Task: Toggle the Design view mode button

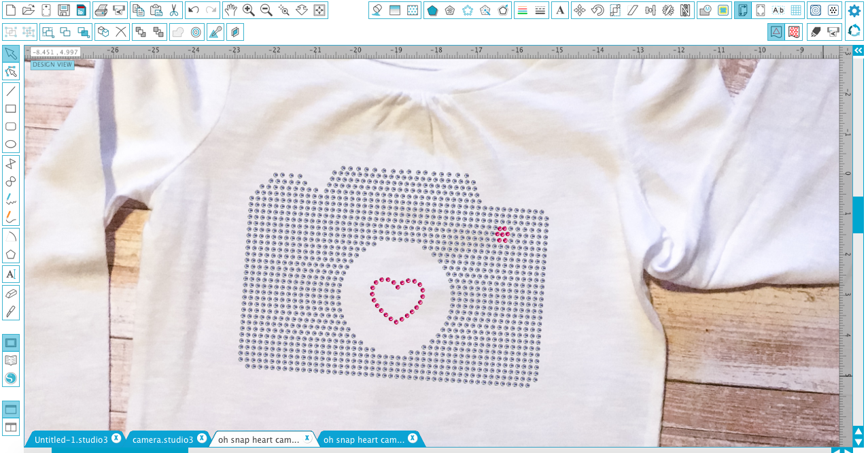Action: point(776,31)
